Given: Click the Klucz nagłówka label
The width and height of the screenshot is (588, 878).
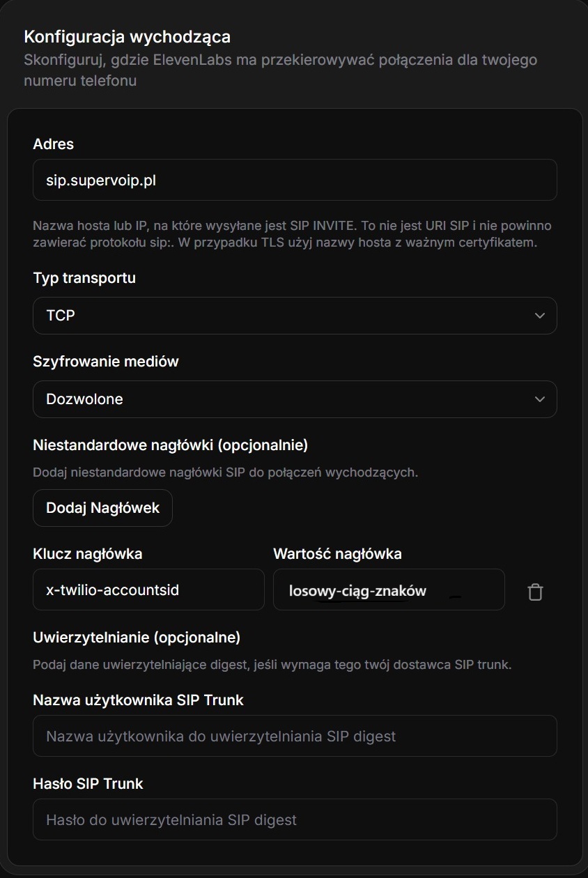Looking at the screenshot, I should click(x=88, y=554).
